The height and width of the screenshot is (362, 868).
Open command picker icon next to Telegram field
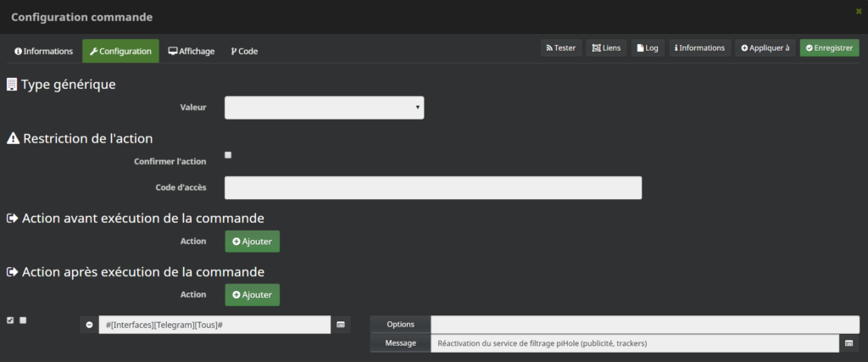(x=341, y=325)
